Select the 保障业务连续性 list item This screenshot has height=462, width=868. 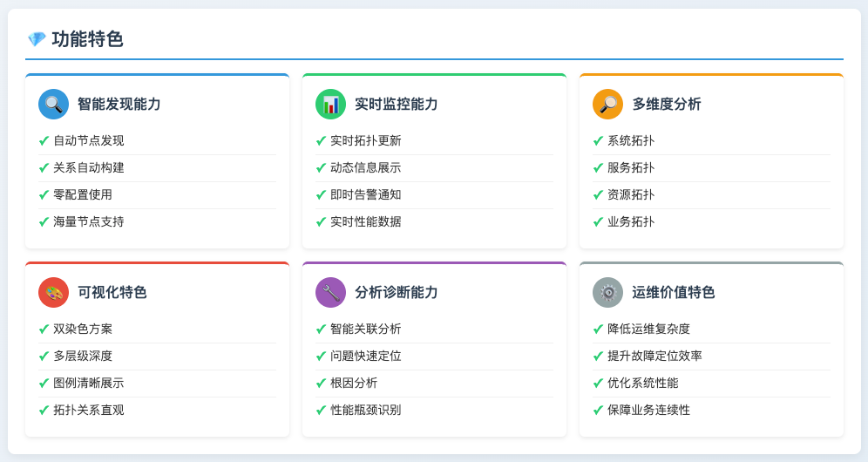(x=648, y=411)
